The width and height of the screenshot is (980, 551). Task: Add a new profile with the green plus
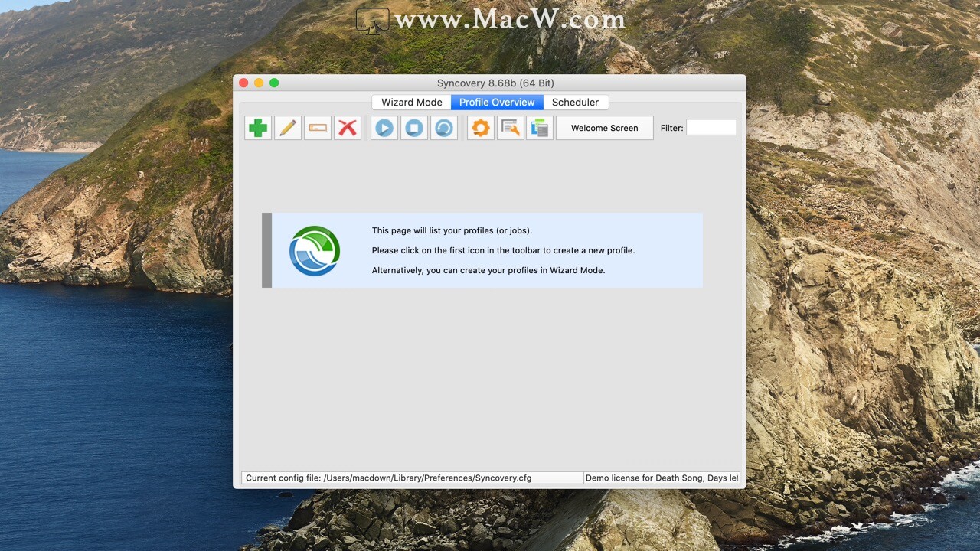(258, 128)
